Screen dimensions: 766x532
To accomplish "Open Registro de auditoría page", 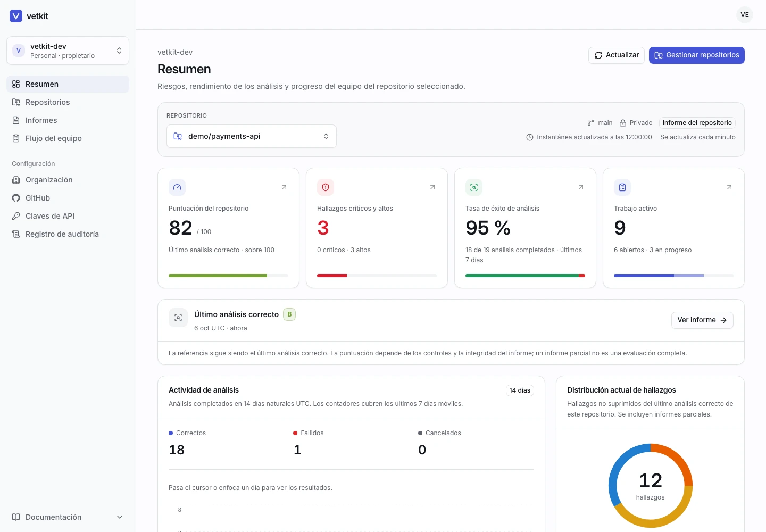I will 68,234.
